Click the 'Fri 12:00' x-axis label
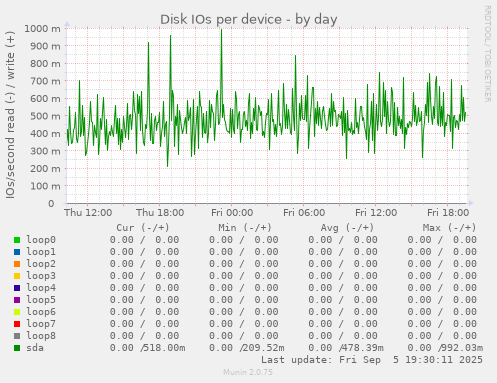 [376, 212]
